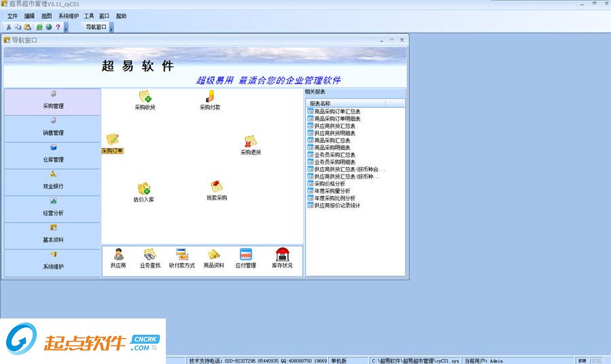Open the 工具 menu
Image resolution: width=611 pixels, height=364 pixels.
(89, 16)
